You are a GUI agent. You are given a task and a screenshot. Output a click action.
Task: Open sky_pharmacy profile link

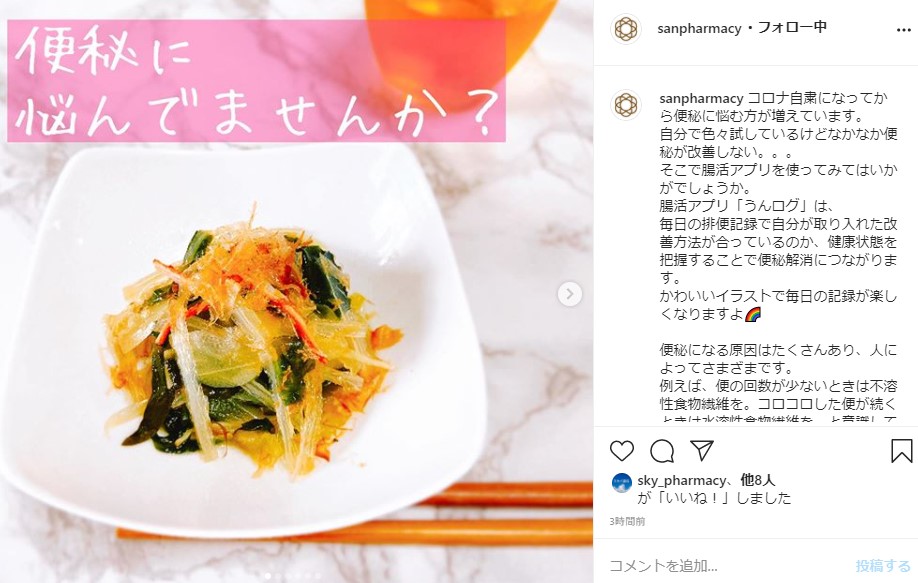[681, 481]
